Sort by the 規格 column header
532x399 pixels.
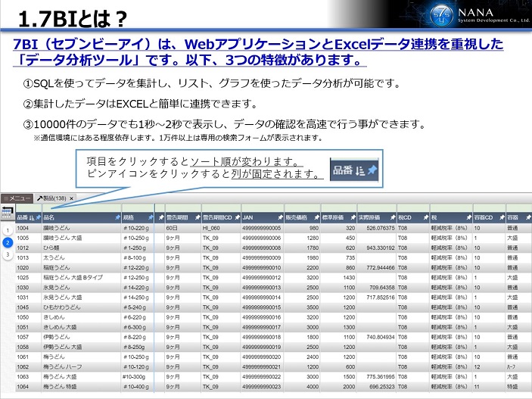click(x=128, y=217)
